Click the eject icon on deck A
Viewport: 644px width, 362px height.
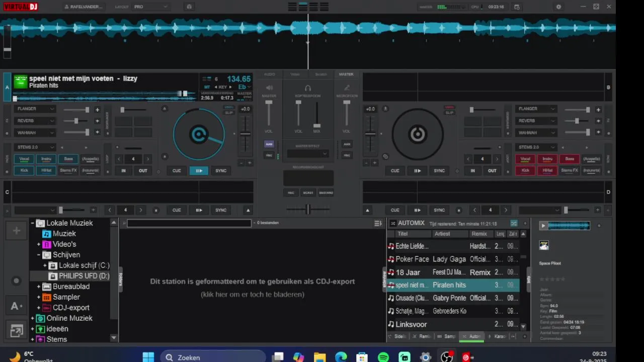[x=164, y=109]
